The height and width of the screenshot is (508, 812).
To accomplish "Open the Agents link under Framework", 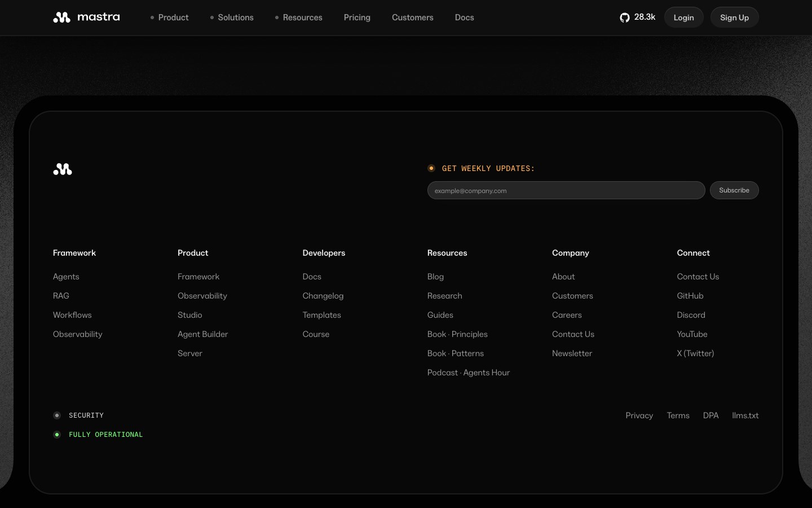I will 66,277.
